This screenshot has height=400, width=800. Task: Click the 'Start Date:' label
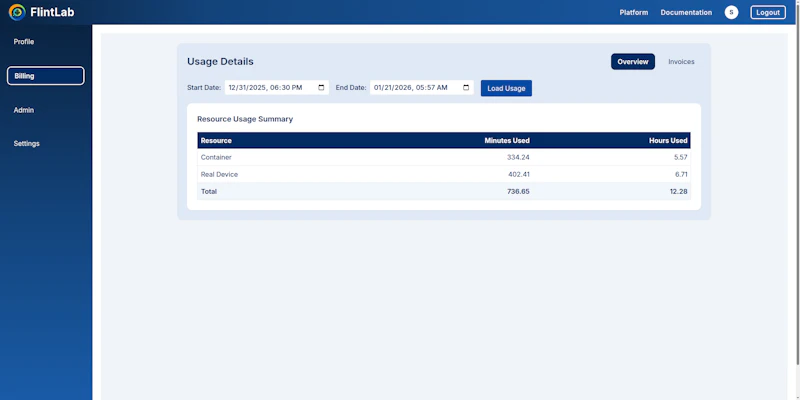(204, 88)
